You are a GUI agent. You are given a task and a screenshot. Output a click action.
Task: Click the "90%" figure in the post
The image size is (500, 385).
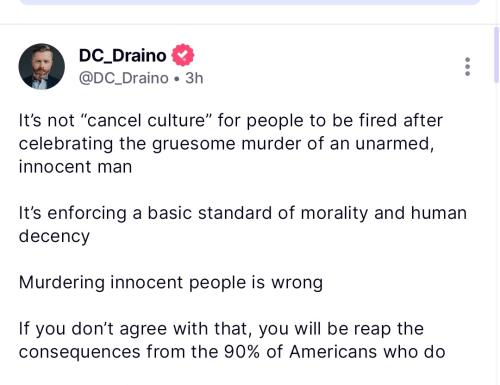(241, 352)
